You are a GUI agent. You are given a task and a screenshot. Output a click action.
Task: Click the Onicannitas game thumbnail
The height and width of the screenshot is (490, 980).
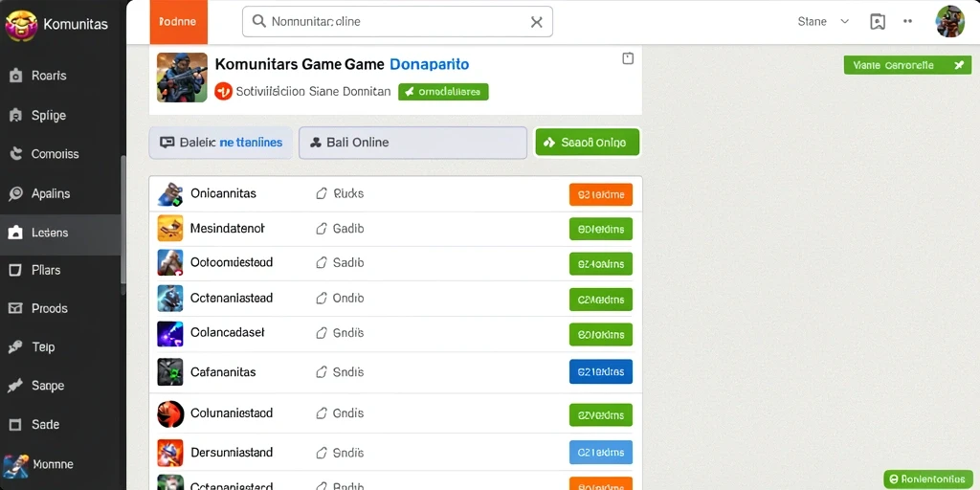pyautogui.click(x=170, y=194)
